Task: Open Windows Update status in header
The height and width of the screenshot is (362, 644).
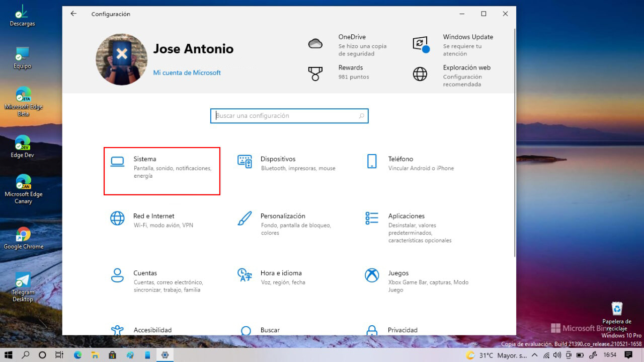Action: click(x=453, y=45)
